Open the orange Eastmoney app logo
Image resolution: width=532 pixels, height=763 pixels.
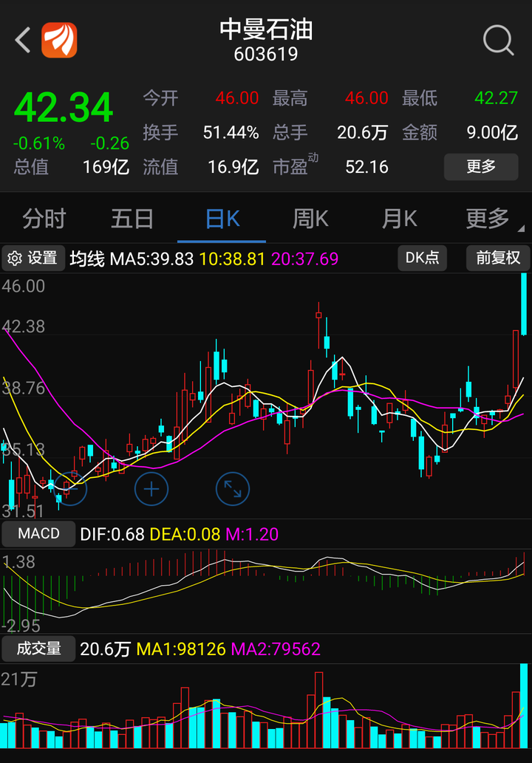click(59, 40)
